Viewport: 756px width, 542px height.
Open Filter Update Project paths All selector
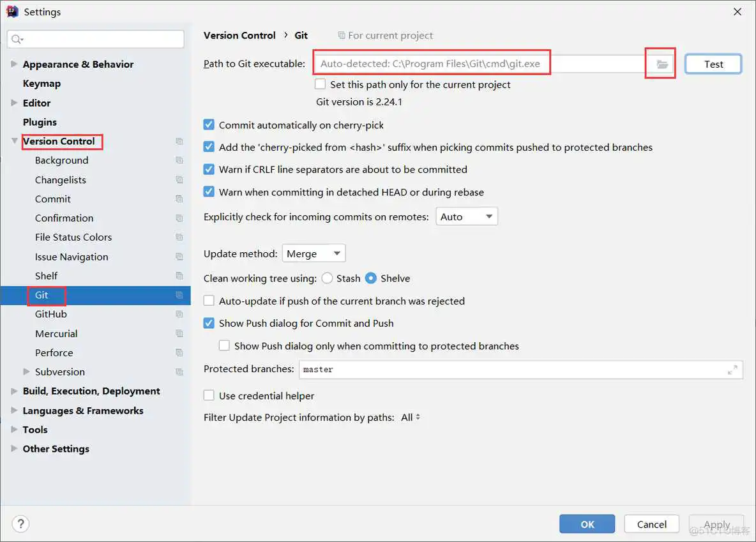pyautogui.click(x=411, y=418)
